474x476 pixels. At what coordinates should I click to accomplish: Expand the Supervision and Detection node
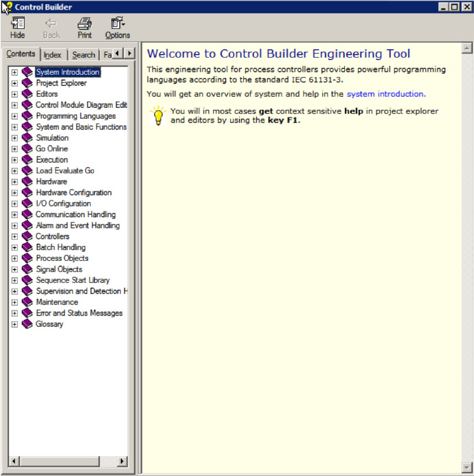(14, 291)
